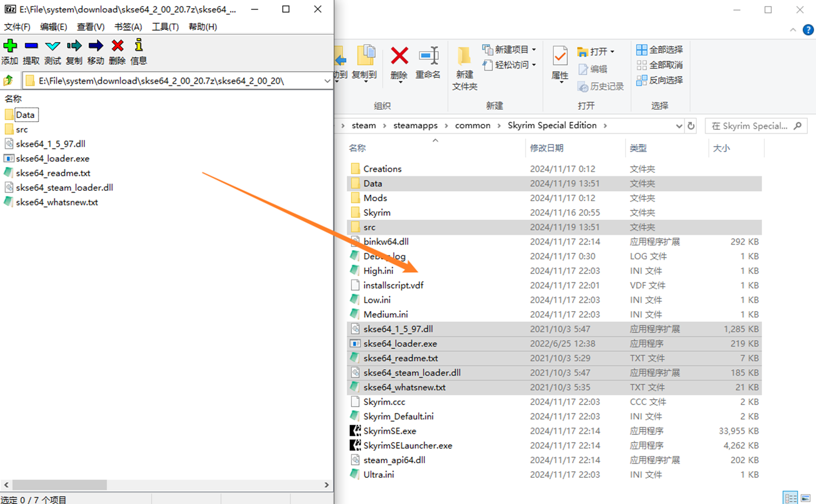Click the 7-Zip Add (添加) toolbar icon
This screenshot has height=504, width=816.
pos(10,46)
